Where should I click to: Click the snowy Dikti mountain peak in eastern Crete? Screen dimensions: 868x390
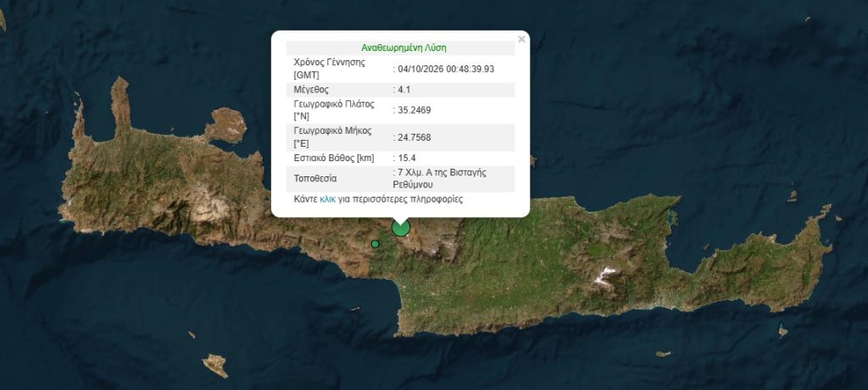tap(604, 276)
